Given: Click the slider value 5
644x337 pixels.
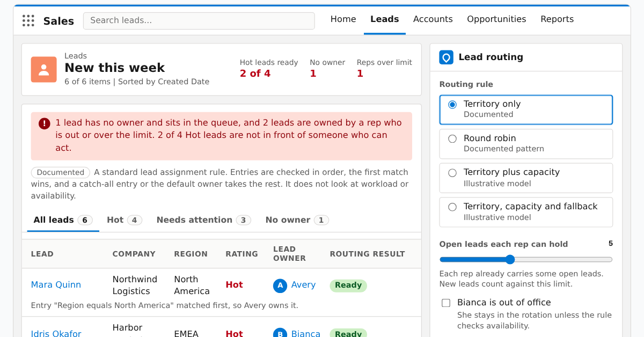Looking at the screenshot, I should (x=610, y=244).
